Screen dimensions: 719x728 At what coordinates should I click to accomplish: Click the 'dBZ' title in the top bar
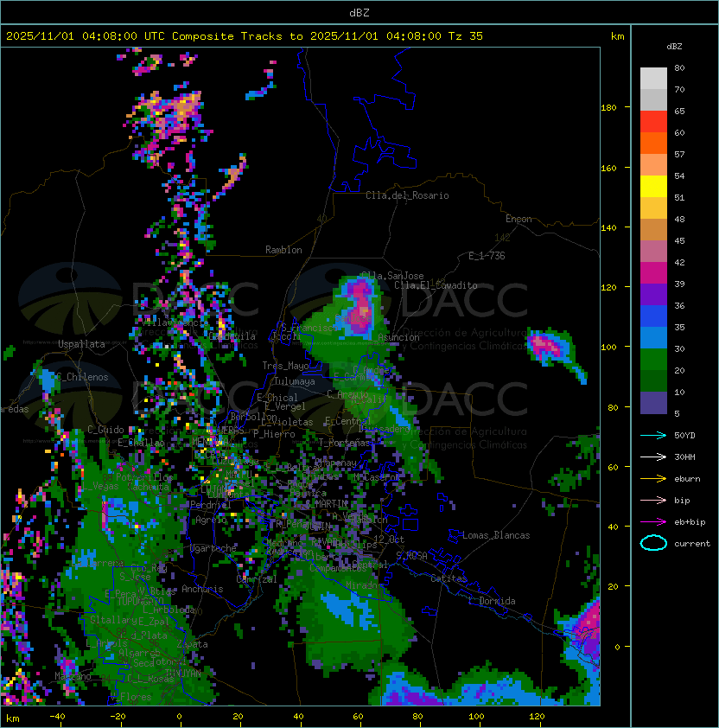[x=359, y=13]
